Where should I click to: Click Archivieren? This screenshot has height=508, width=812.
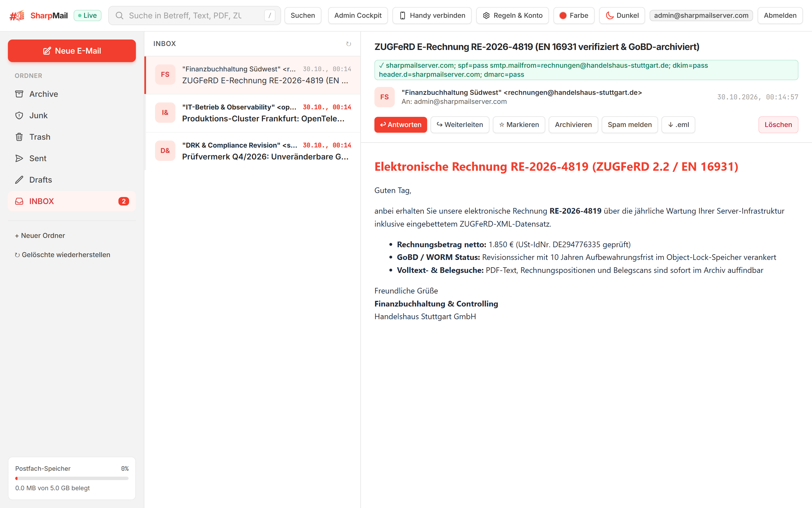[x=573, y=125]
